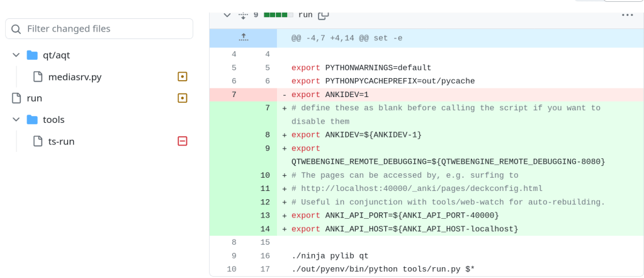The image size is (644, 278).
Task: Collapse the tools folder chevron
Action: (x=16, y=120)
